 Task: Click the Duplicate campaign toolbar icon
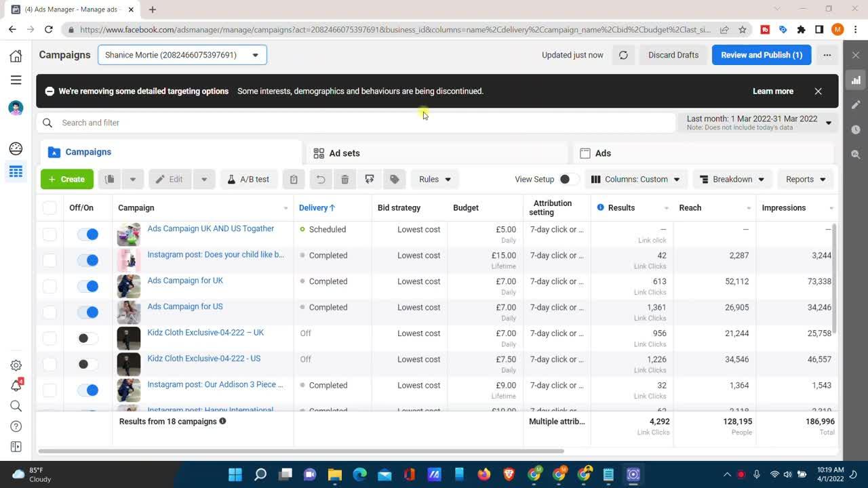[x=110, y=179]
